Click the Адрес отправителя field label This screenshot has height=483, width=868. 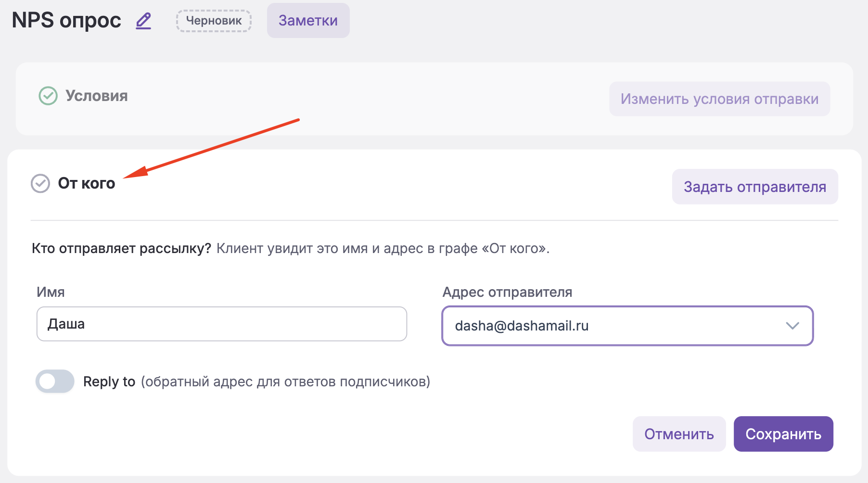point(507,292)
